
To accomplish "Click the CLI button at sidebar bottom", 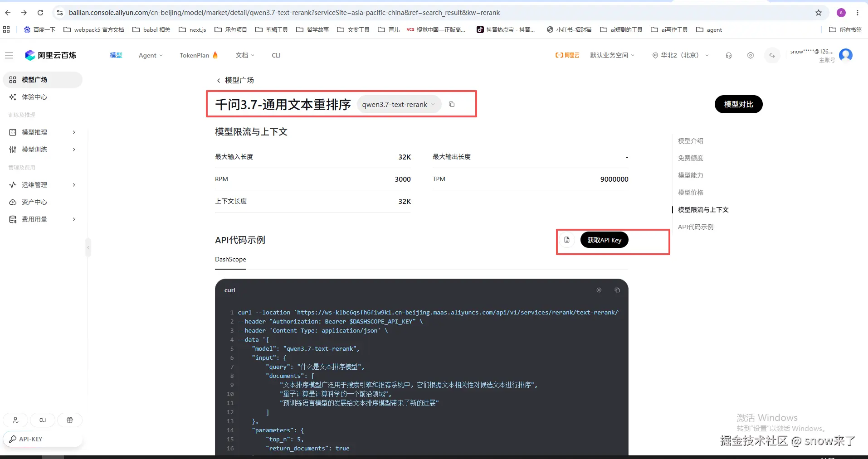I will pos(43,420).
